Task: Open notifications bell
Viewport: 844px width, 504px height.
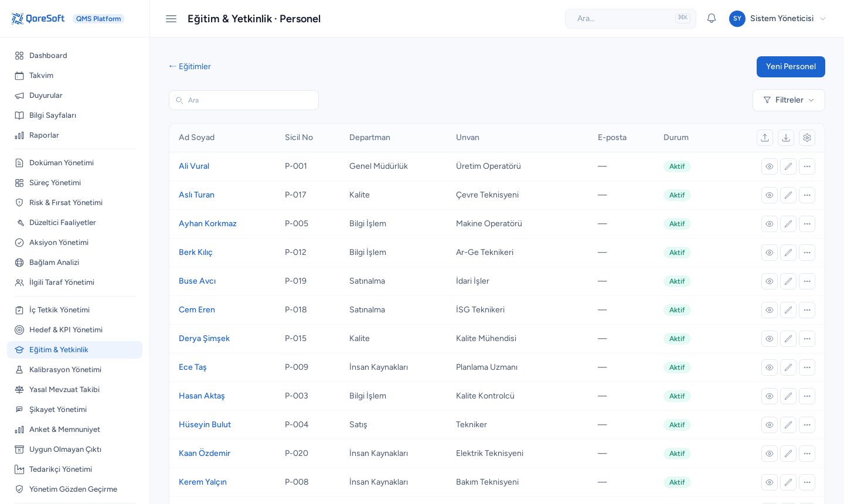Action: (x=712, y=19)
